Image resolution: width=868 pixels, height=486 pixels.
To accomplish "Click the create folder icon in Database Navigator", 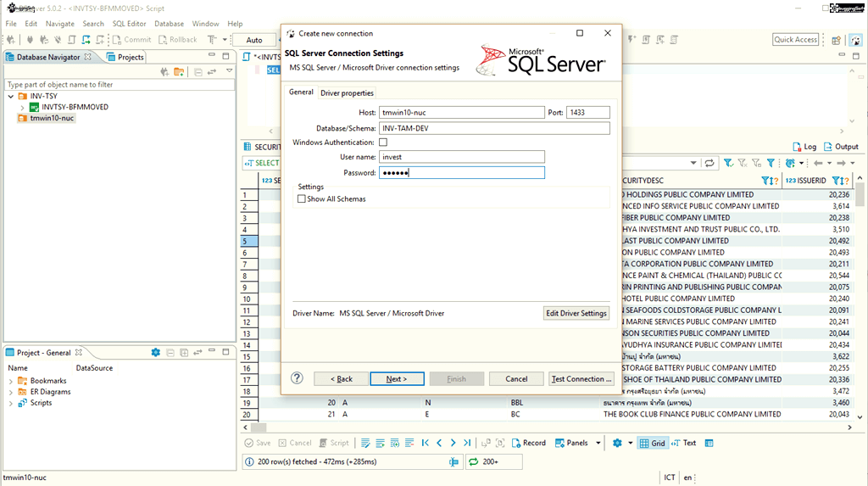I will 179,71.
